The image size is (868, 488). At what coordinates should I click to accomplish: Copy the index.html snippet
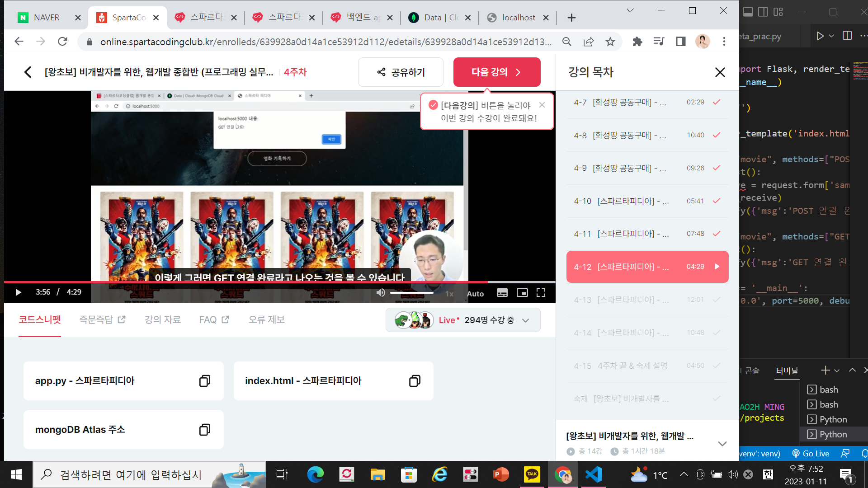point(415,381)
